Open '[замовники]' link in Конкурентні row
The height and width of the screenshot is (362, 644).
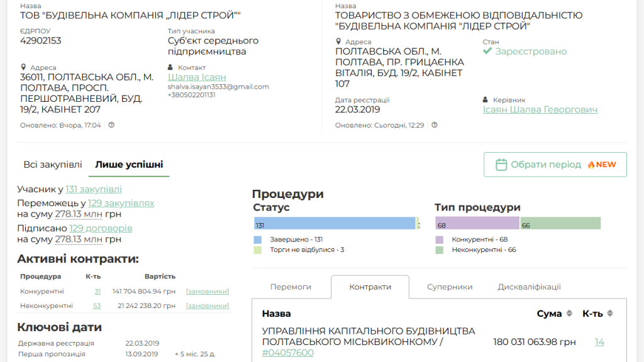[x=208, y=292]
